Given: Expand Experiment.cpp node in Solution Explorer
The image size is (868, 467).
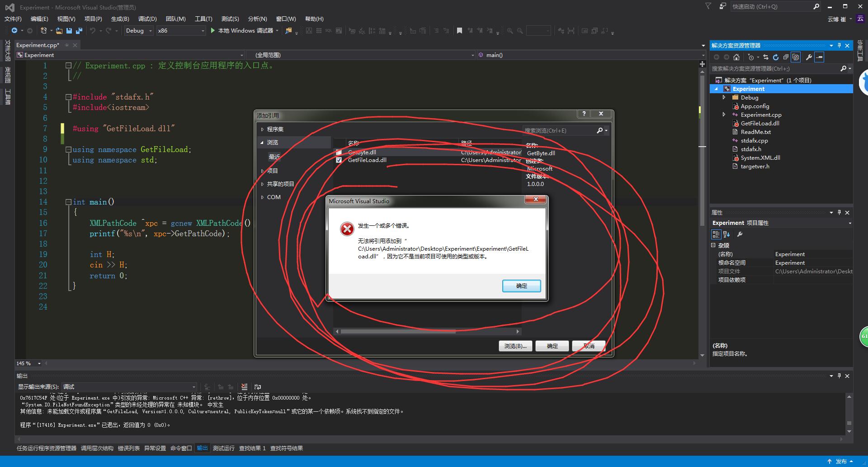Looking at the screenshot, I should pyautogui.click(x=724, y=114).
